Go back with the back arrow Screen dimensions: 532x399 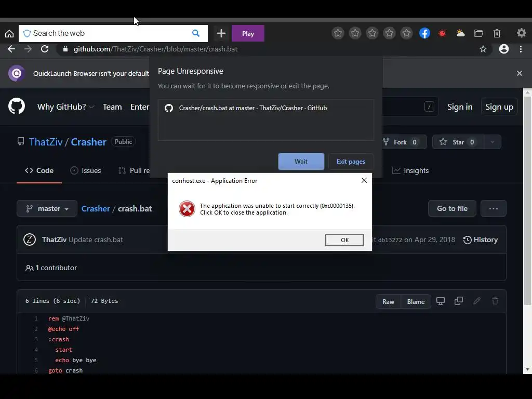tap(11, 49)
